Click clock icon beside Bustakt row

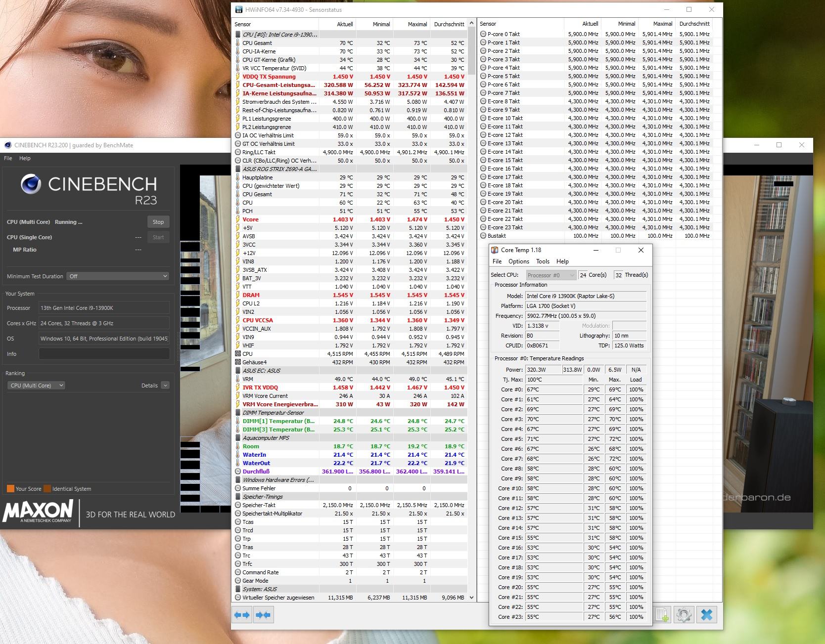coord(483,236)
